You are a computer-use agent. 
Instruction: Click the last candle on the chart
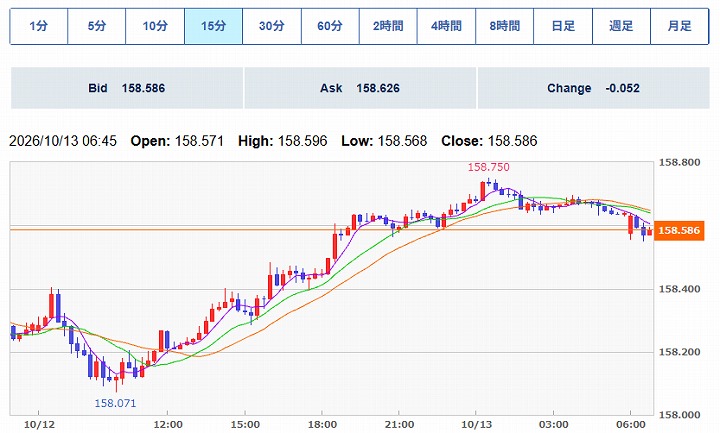click(x=649, y=231)
